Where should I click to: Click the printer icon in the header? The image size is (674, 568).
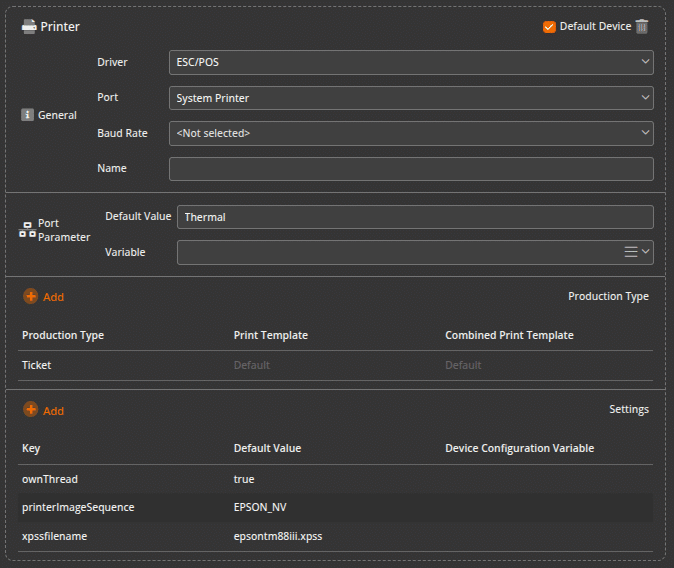29,26
